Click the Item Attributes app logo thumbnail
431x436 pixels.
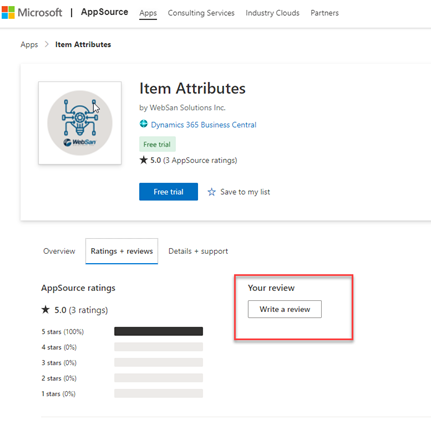coord(80,123)
